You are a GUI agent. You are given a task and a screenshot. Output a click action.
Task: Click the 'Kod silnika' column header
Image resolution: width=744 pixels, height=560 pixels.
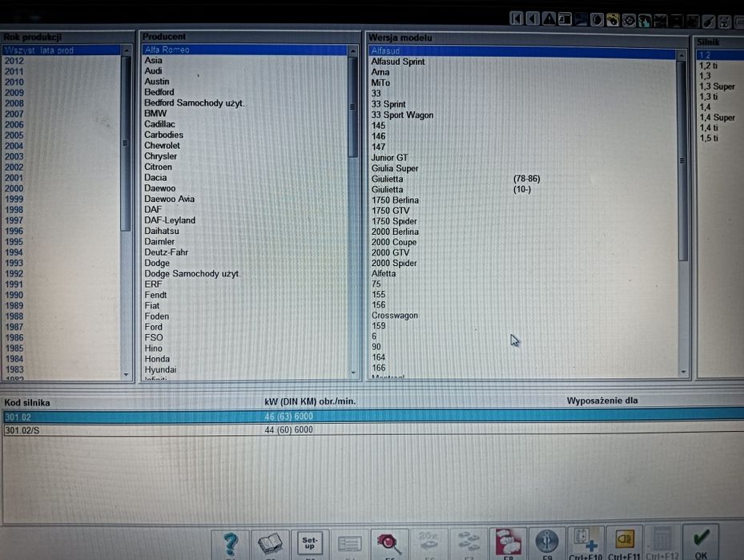coord(27,403)
